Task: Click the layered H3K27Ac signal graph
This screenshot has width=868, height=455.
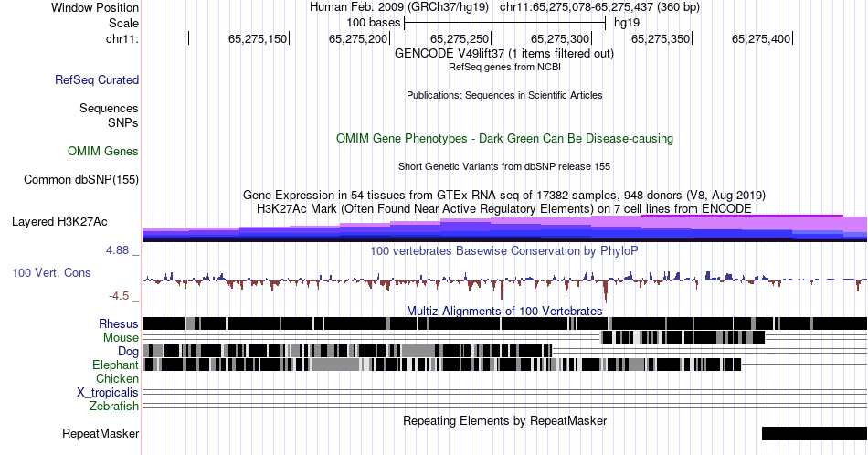Action: point(504,228)
